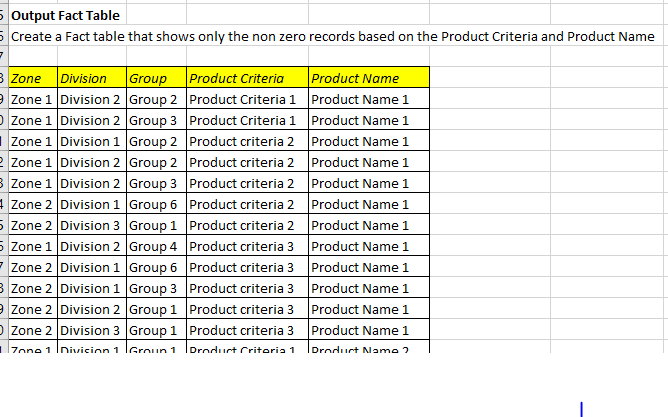Click Division 3 in the Product criteria 2 row
Screen dimensions: 668x417
pos(92,225)
